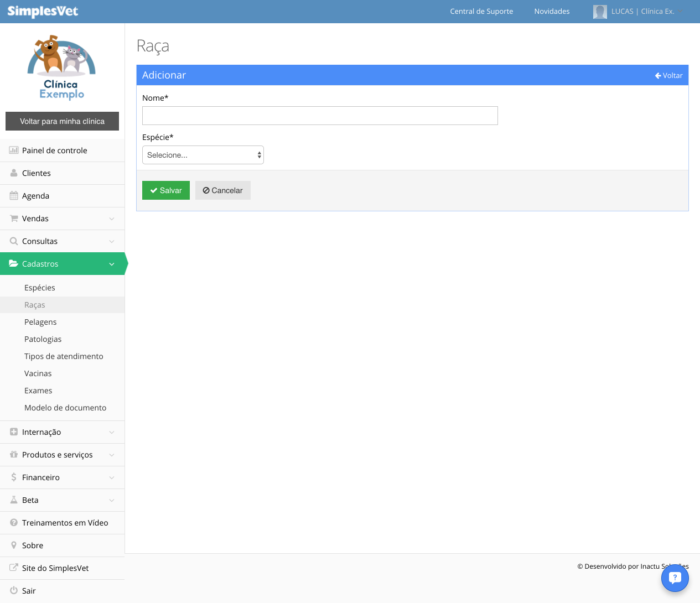
Task: Click the Clínica Exemplo logo
Action: coord(62,67)
